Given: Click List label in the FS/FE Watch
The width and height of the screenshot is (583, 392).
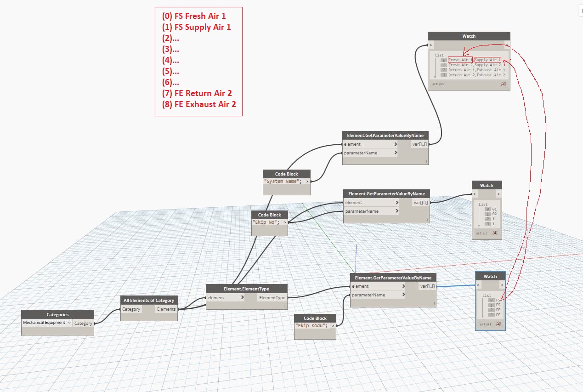Looking at the screenshot, I should tap(487, 295).
